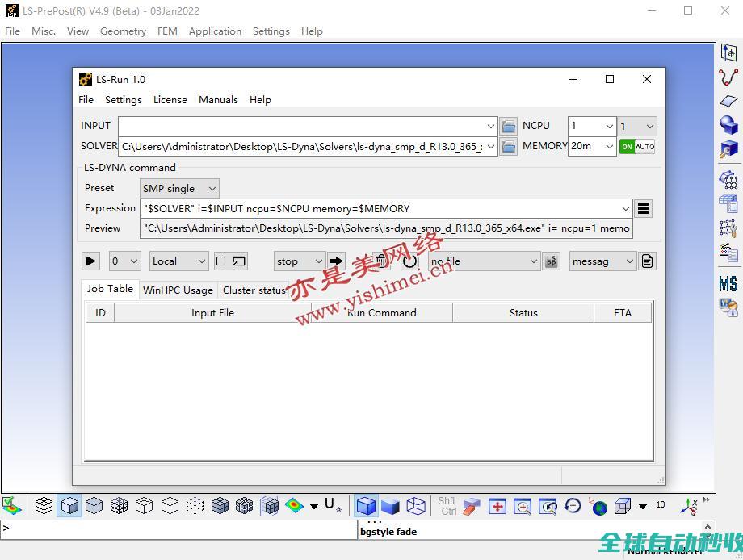Click the refresh circular arrow icon
Image resolution: width=743 pixels, height=560 pixels.
click(x=410, y=261)
